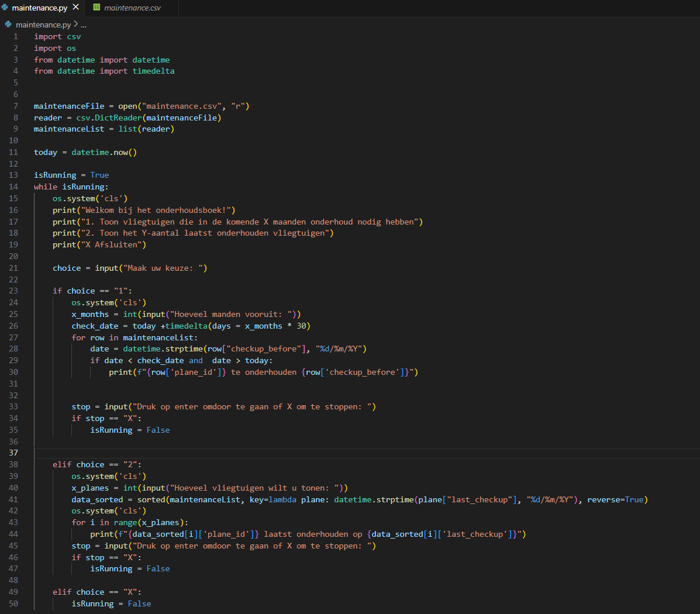Click 'timedelta' in the line 4 import
Screen dimensions: 700x614
(x=153, y=71)
